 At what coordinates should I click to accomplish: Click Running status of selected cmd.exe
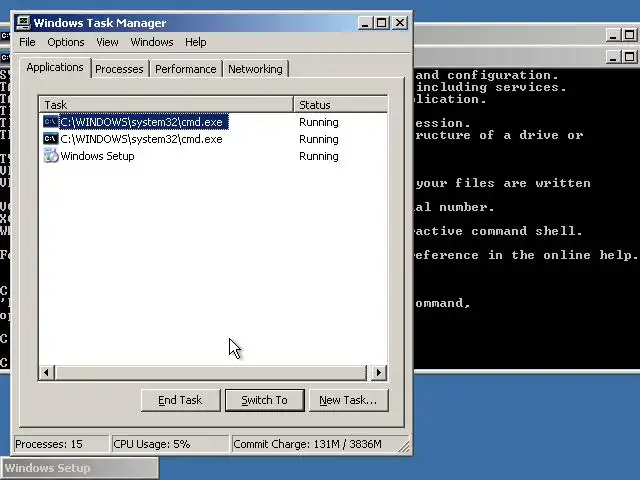319,122
